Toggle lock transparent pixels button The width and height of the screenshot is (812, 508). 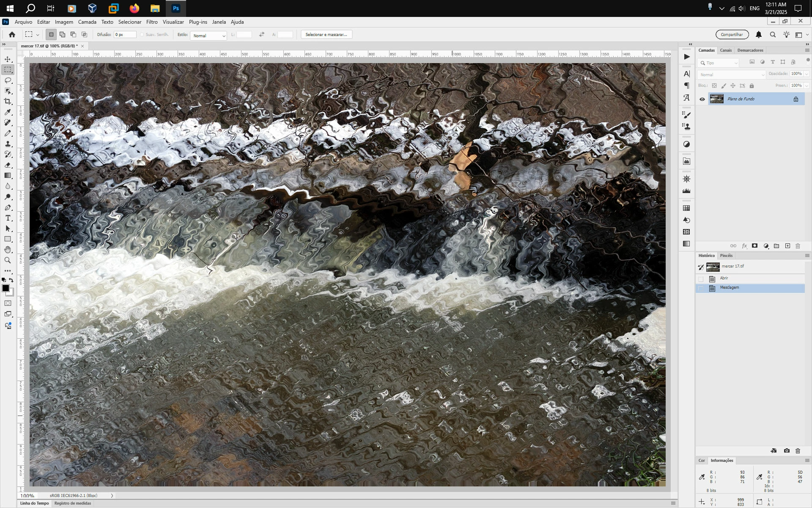pyautogui.click(x=714, y=86)
